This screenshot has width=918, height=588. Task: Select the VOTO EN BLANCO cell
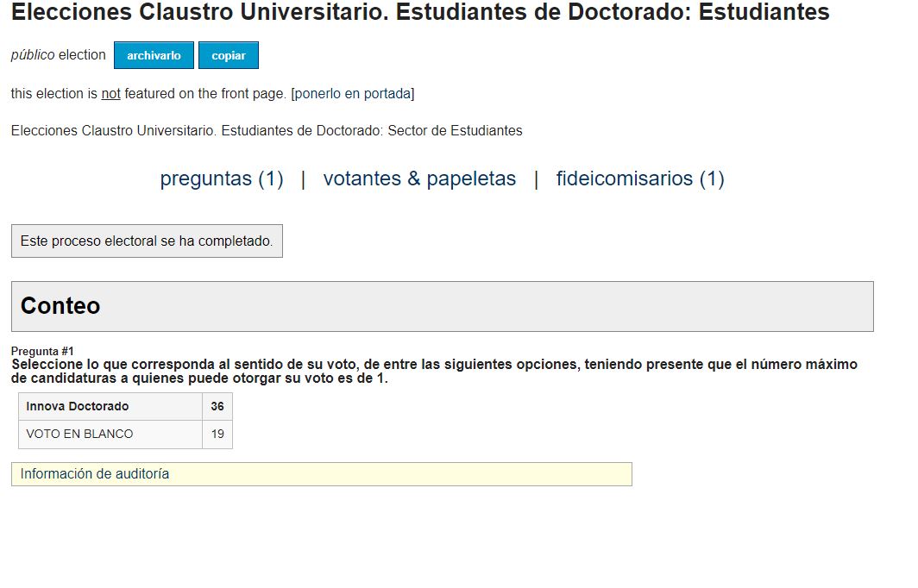[x=110, y=435]
